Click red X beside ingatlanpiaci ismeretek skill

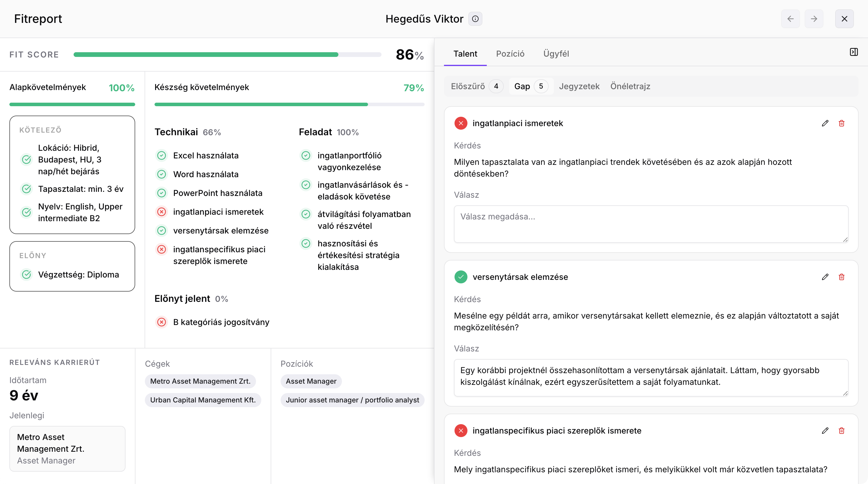(x=162, y=212)
